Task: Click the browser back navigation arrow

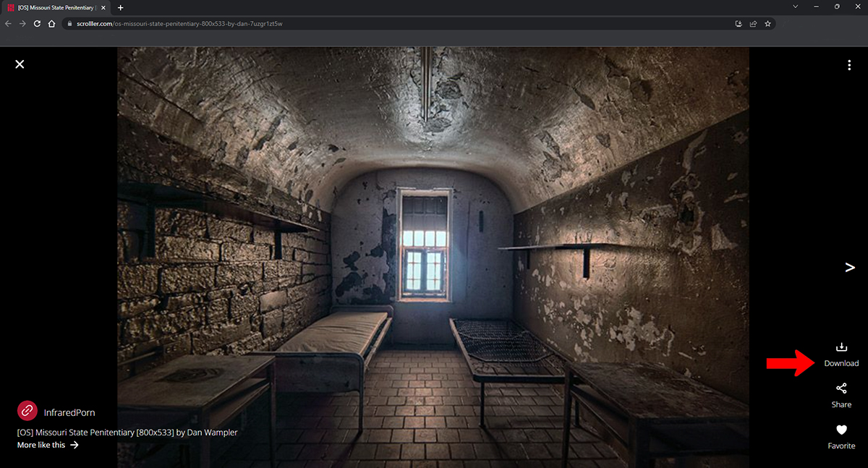Action: [x=7, y=23]
